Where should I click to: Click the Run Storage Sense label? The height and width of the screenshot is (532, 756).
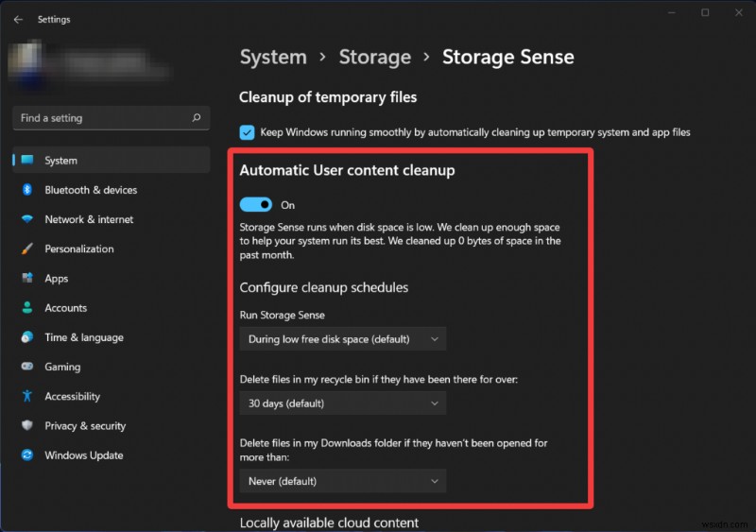click(x=282, y=315)
